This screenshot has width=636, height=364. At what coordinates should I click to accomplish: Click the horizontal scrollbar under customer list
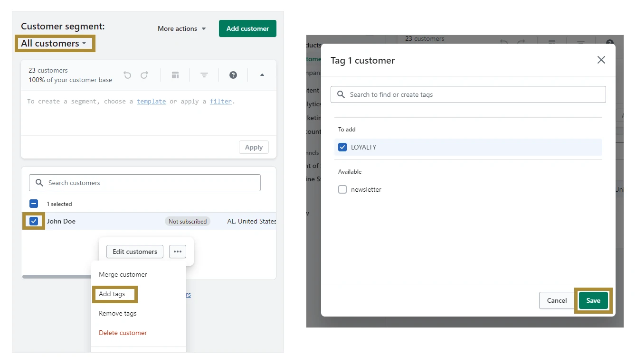(x=56, y=277)
